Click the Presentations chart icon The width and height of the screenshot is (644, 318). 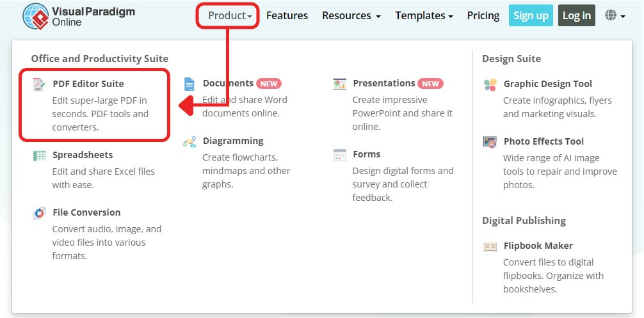pos(339,84)
